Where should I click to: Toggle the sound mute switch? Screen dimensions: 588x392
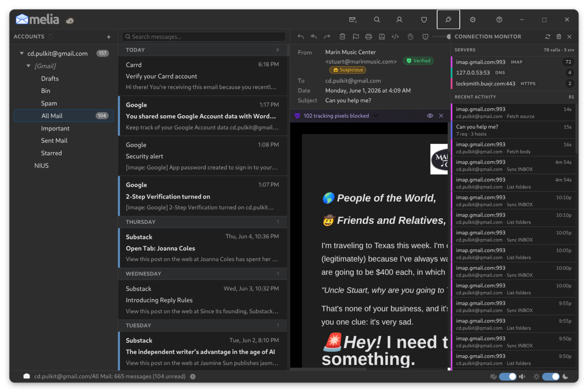coord(508,377)
